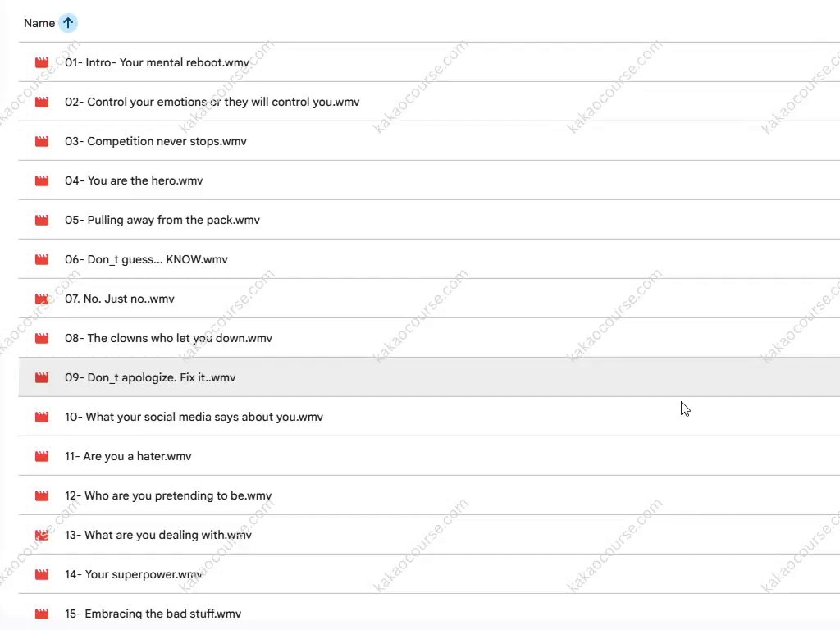
Task: Open 02- Control your emotions video file
Action: tap(212, 102)
